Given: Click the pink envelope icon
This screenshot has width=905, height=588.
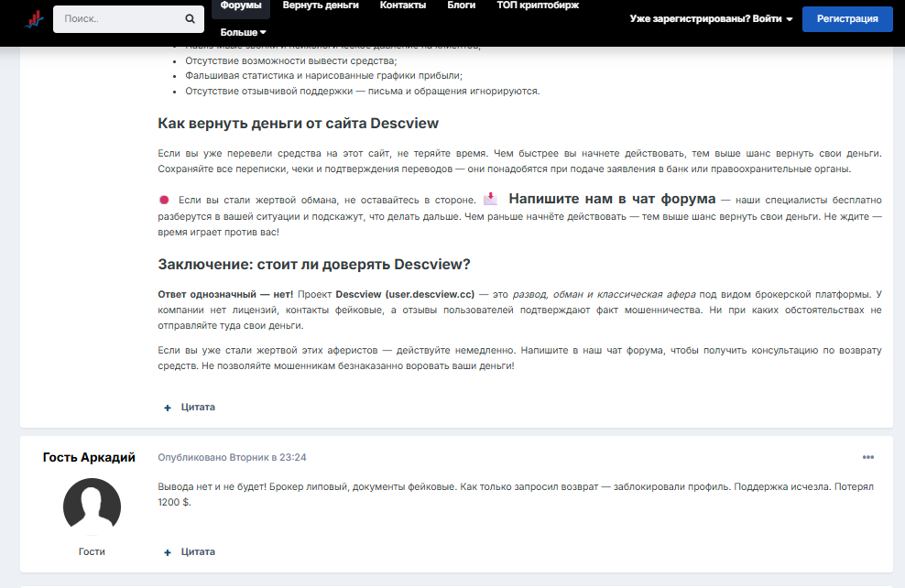Looking at the screenshot, I should tap(491, 199).
